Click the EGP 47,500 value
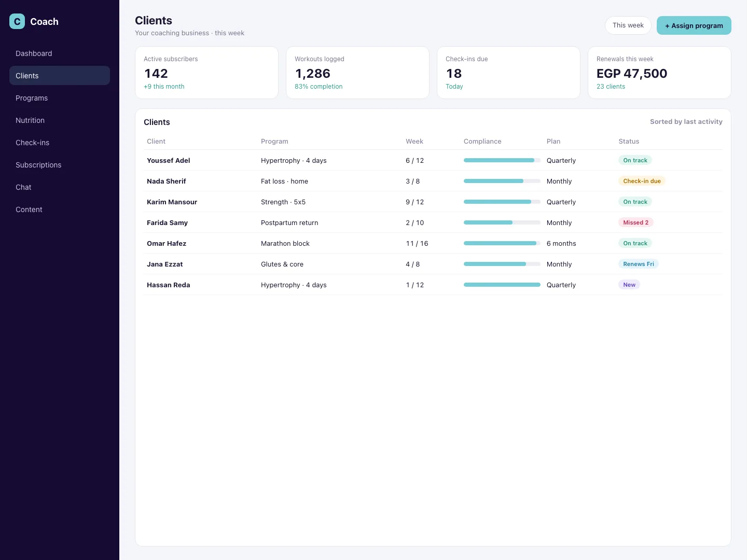This screenshot has height=560, width=747. pos(632,74)
